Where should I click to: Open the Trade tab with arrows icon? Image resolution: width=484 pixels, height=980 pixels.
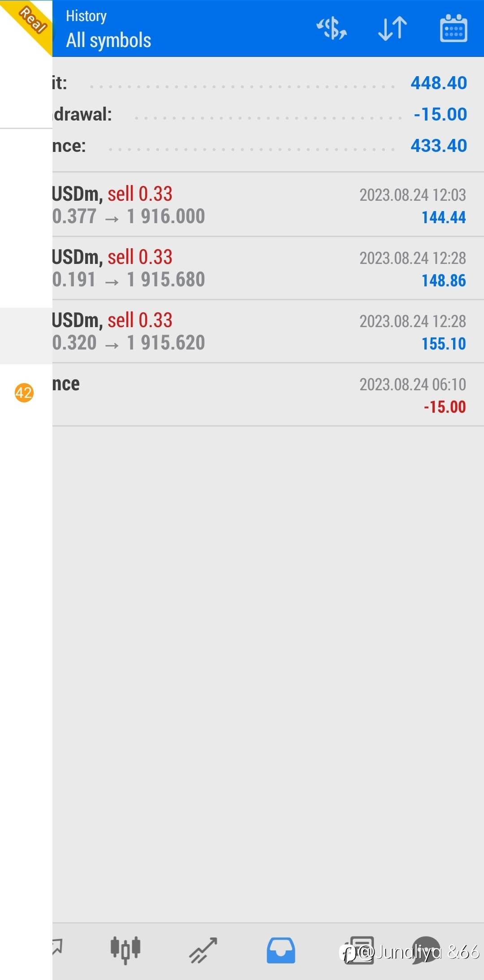[203, 950]
